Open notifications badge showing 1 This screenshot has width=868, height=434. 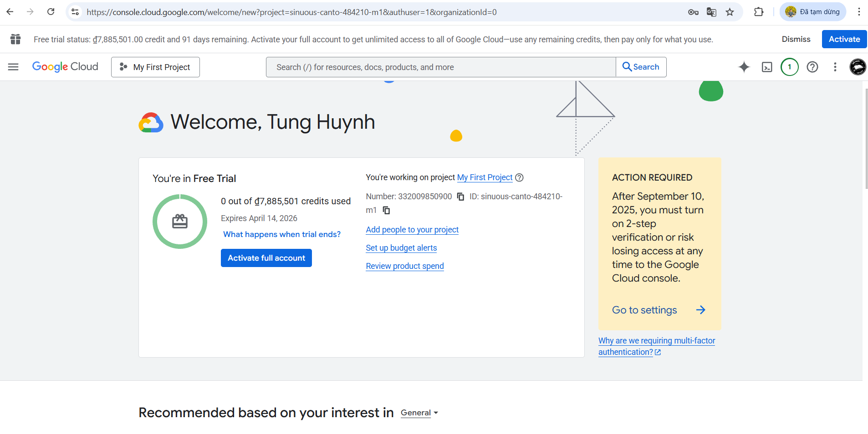coord(789,67)
